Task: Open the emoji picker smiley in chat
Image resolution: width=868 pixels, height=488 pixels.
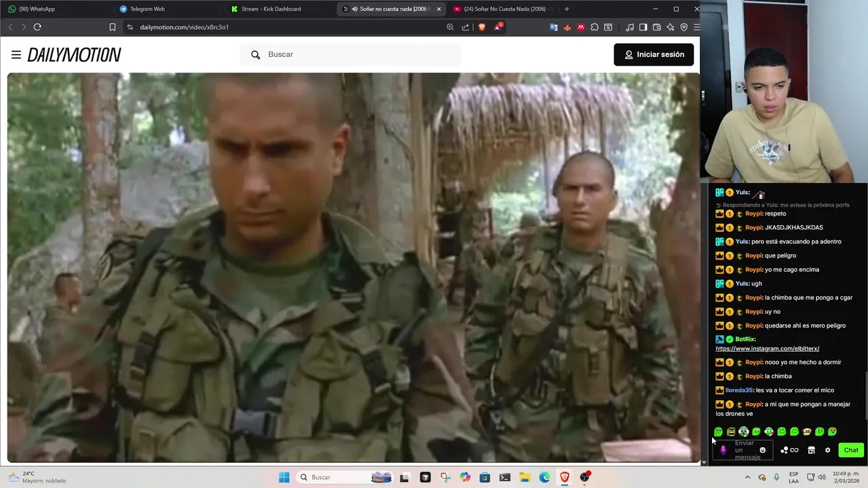Action: coord(762,450)
